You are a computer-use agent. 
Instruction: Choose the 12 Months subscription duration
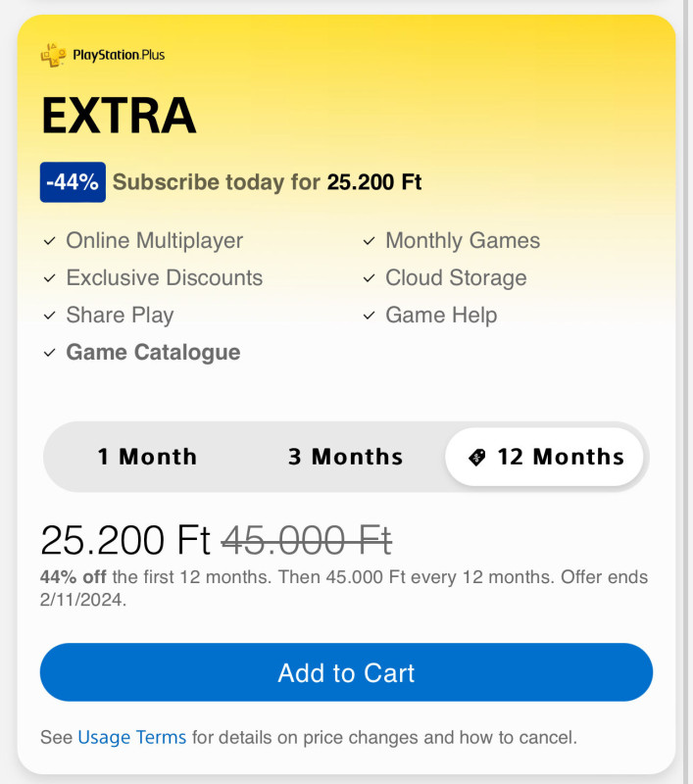(545, 457)
